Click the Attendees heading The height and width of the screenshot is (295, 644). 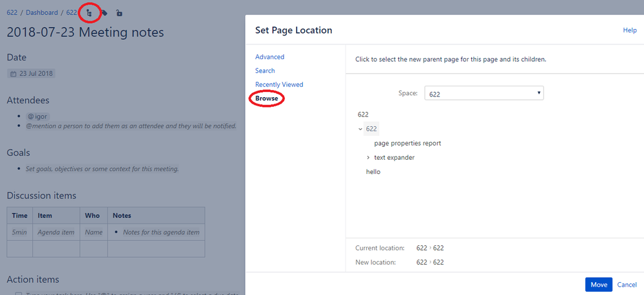[x=28, y=100]
